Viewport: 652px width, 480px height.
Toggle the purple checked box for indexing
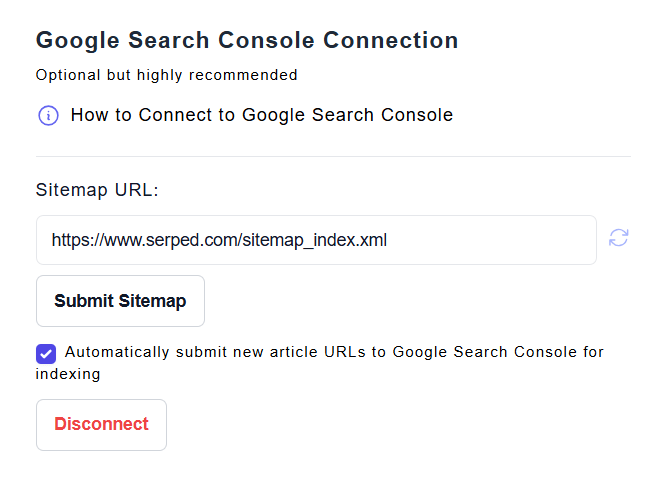point(46,353)
